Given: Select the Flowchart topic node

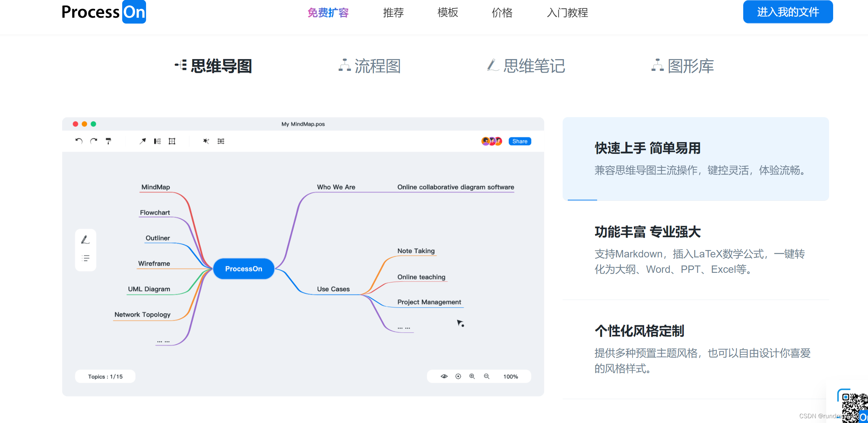Looking at the screenshot, I should coord(155,212).
